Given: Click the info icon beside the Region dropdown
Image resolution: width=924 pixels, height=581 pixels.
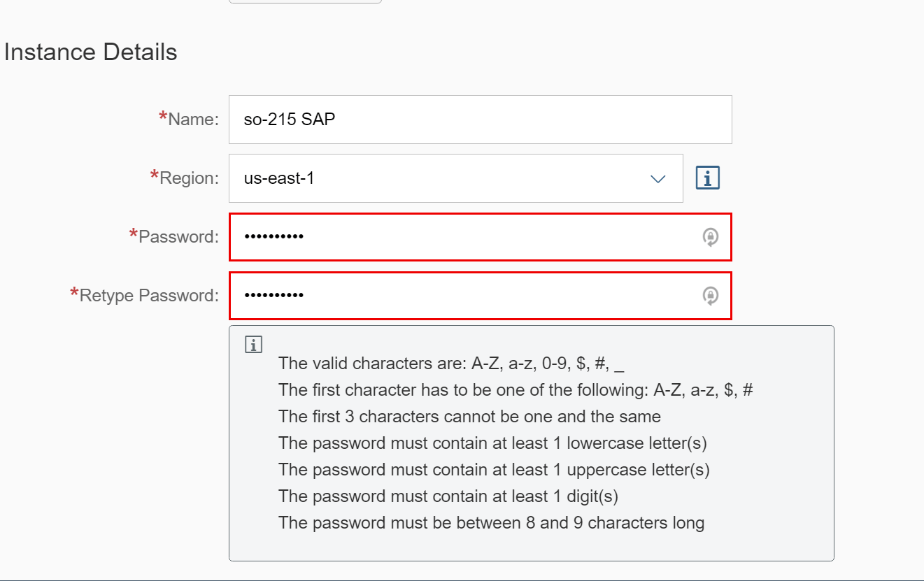Looking at the screenshot, I should [708, 178].
